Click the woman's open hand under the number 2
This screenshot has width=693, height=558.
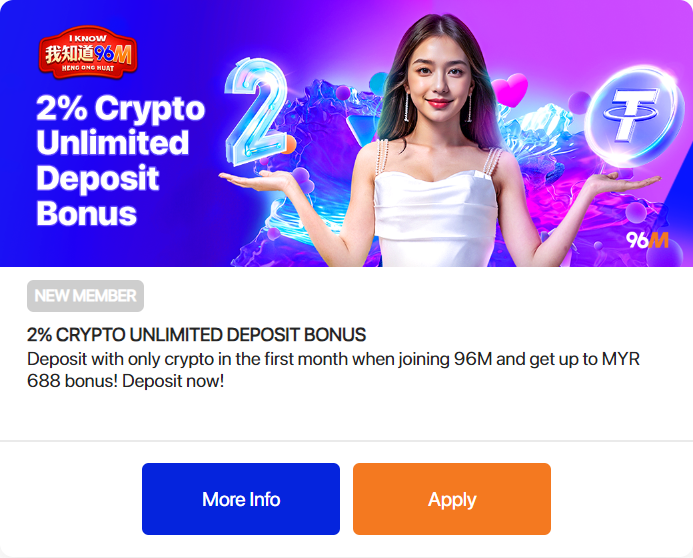[256, 180]
